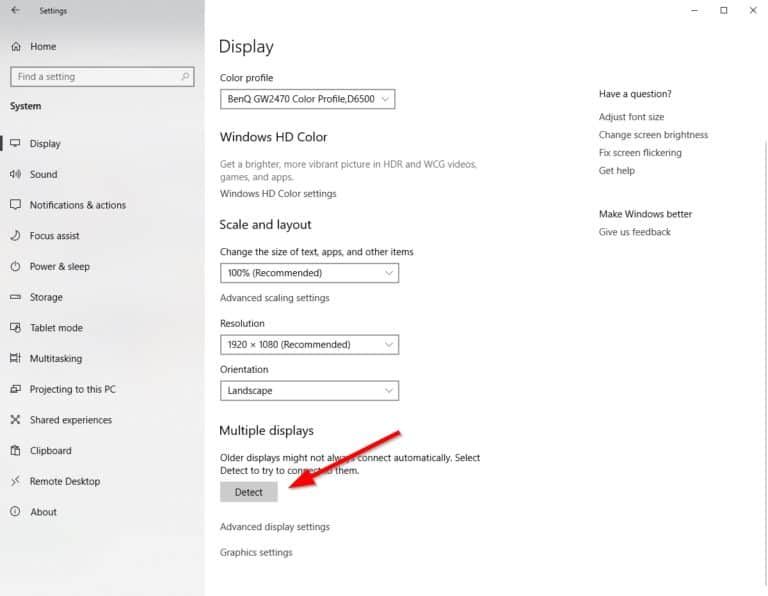Viewport: 768px width, 596px height.
Task: Switch to the Multitasking section
Action: (x=56, y=359)
